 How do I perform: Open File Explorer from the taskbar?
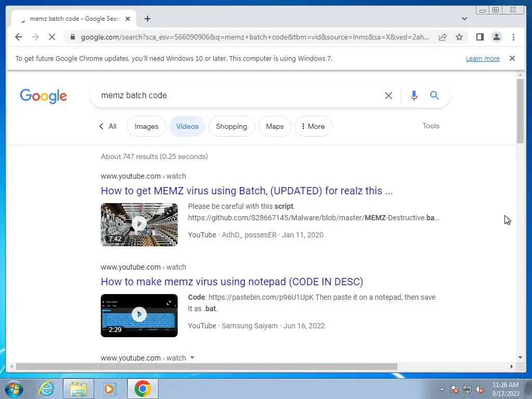tap(78, 389)
